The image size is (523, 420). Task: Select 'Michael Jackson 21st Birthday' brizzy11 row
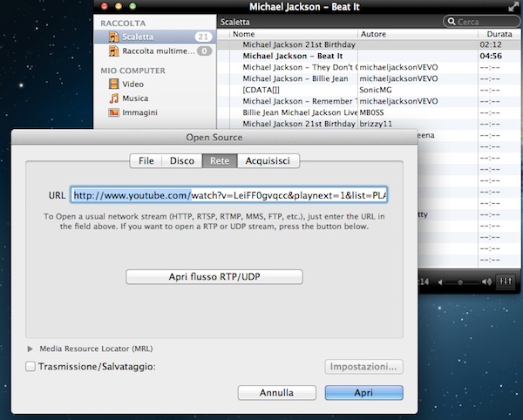[x=369, y=124]
